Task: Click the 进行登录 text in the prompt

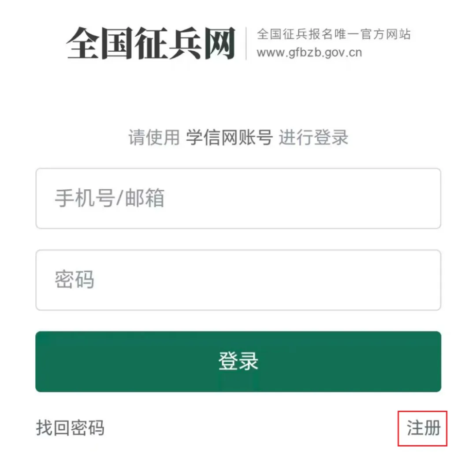Action: pyautogui.click(x=314, y=137)
